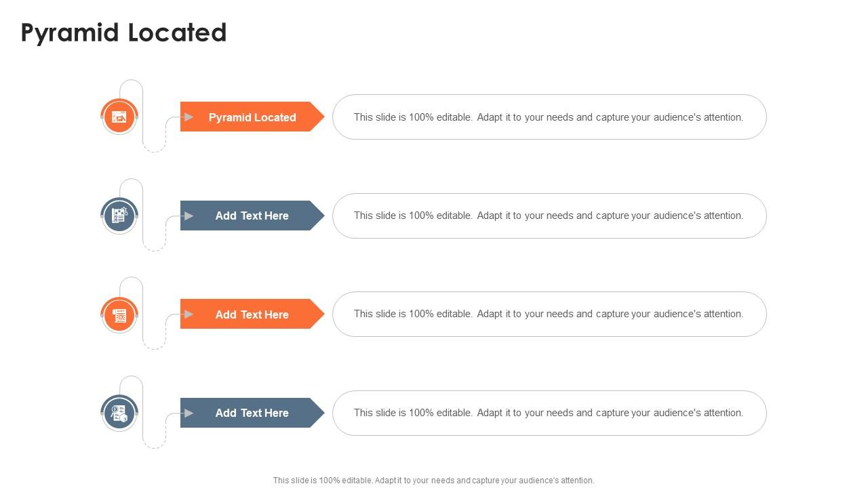Select the Pyramid Located slide title
Image resolution: width=868 pixels, height=488 pixels.
point(124,33)
